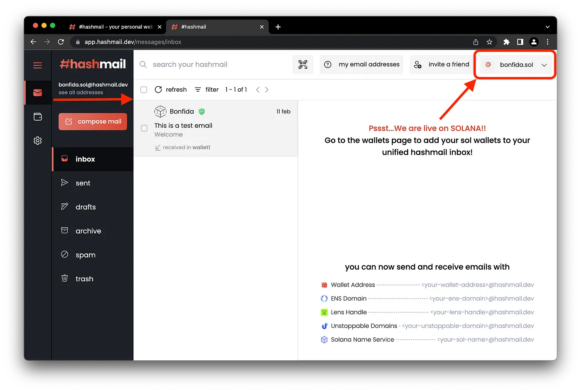Click 'see all addresses' link

(81, 93)
